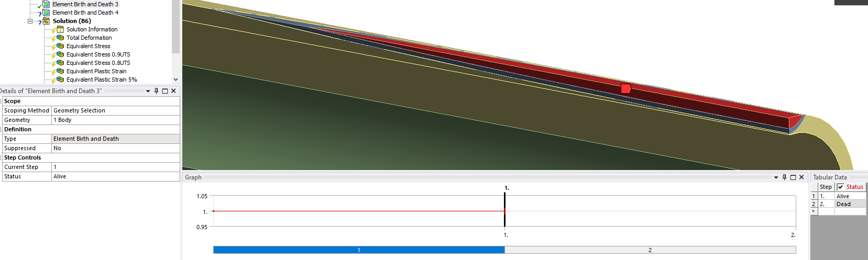Pin the Graph panel
This screenshot has height=260, width=868.
tap(784, 177)
